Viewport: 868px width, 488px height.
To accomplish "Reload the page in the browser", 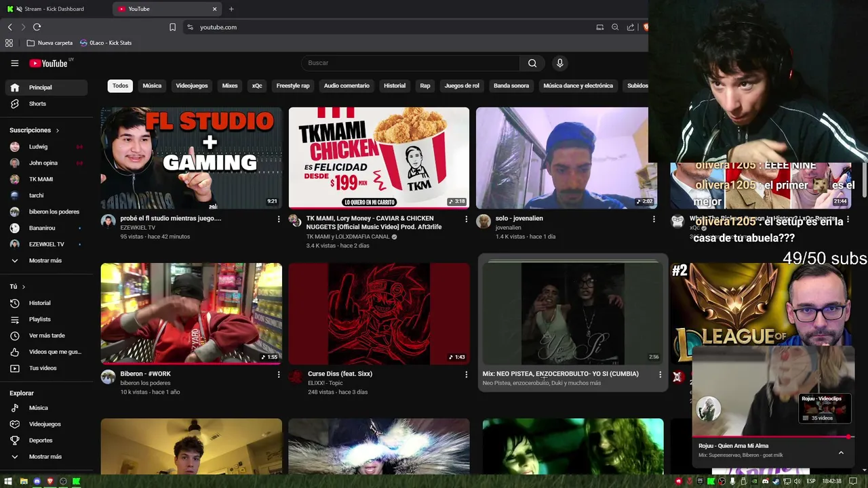I will 37,27.
